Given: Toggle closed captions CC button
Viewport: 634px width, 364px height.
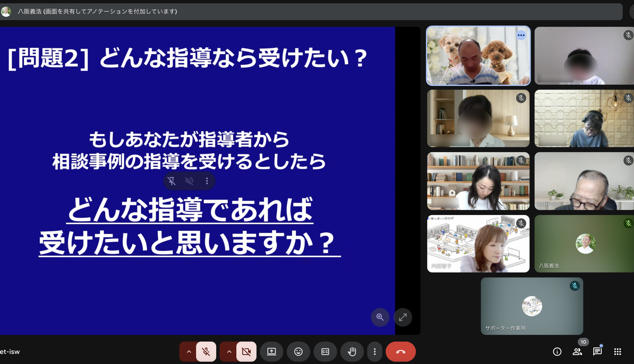Looking at the screenshot, I should click(x=325, y=351).
